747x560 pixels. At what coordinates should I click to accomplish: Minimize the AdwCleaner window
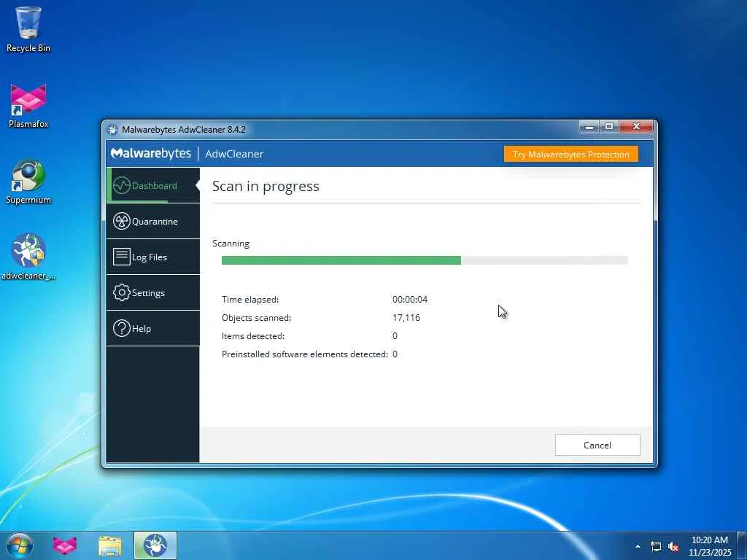point(589,127)
